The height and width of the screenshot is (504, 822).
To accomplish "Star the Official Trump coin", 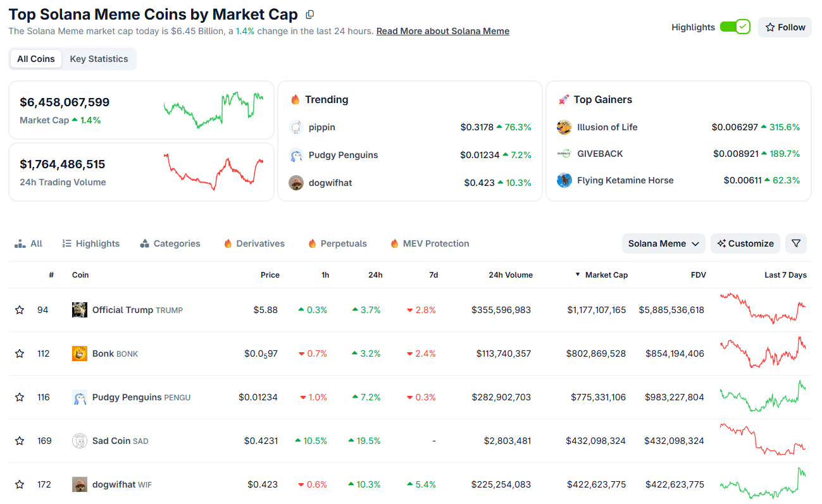I will pyautogui.click(x=19, y=309).
